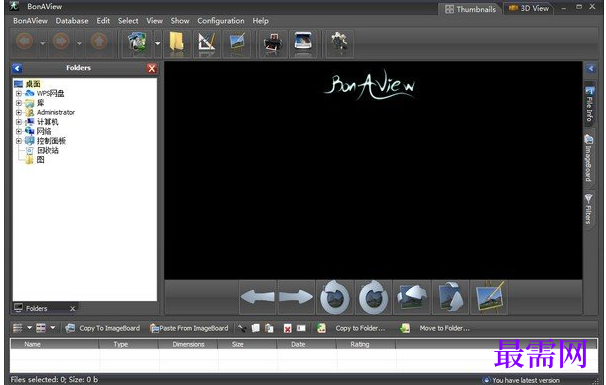Screen dimensions: 606x385
Task: Click the paste clipboard icon
Action: 269,328
